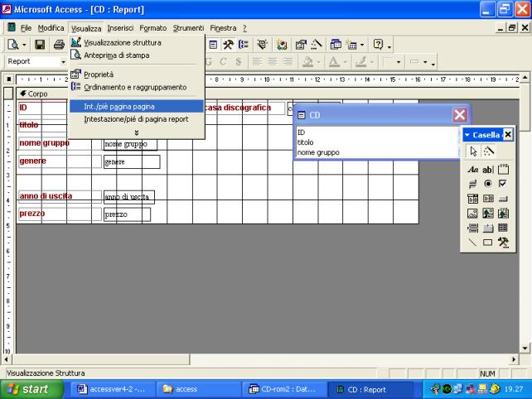The height and width of the screenshot is (399, 532).
Task: Click the Save diskette icon in toolbar
Action: pyautogui.click(x=40, y=45)
